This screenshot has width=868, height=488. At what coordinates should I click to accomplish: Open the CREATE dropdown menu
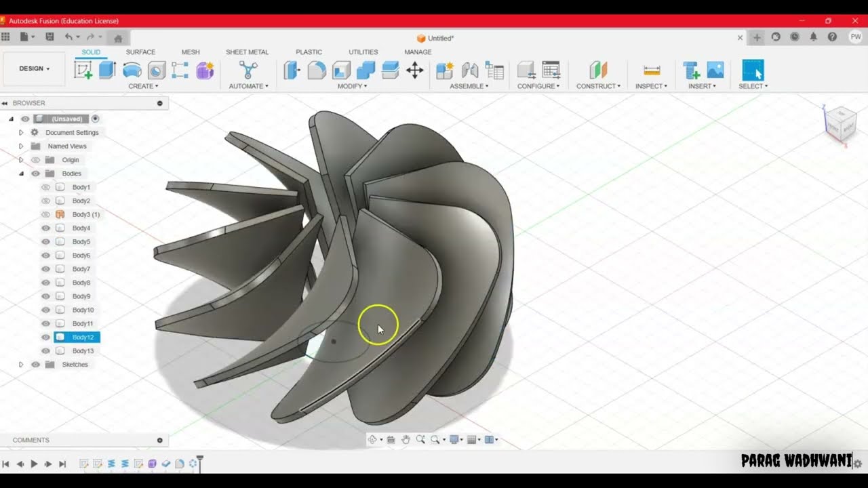[x=143, y=86]
